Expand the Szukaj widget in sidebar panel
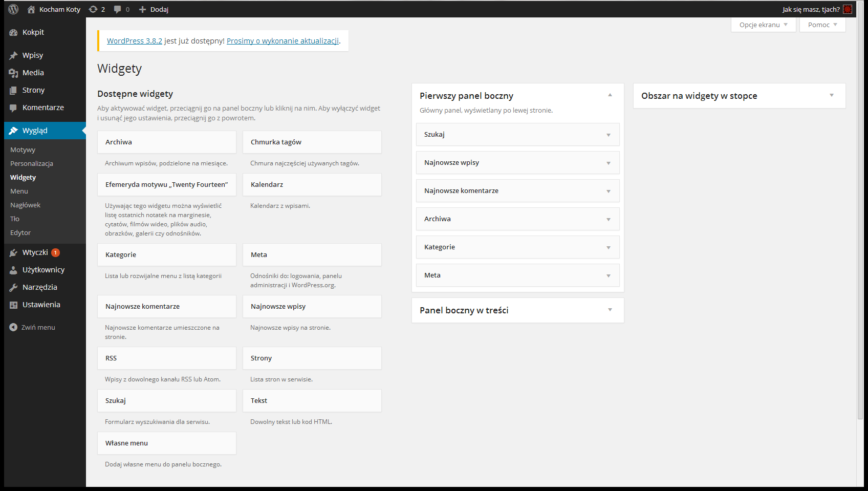868x491 pixels. [x=609, y=135]
